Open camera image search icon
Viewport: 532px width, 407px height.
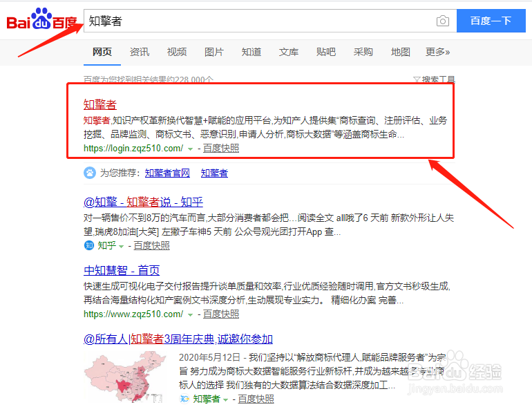tap(442, 21)
